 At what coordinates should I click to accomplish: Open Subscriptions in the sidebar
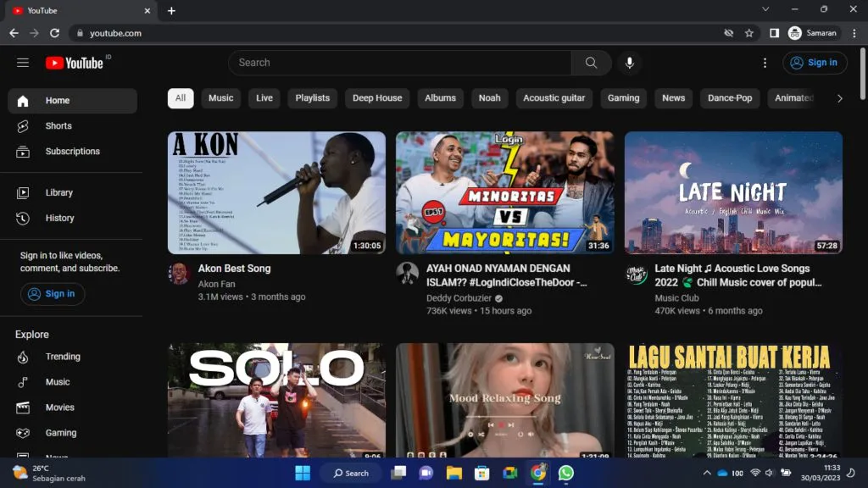[x=73, y=152]
